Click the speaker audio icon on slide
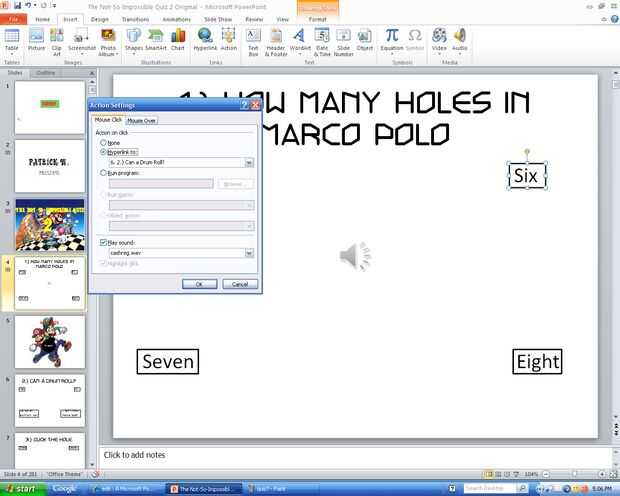The image size is (620, 496). click(355, 256)
